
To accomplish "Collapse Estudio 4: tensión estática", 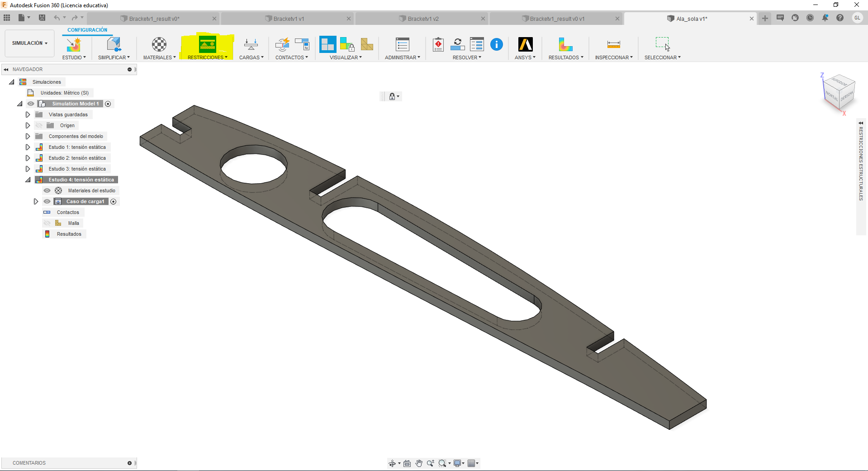I will (x=28, y=180).
